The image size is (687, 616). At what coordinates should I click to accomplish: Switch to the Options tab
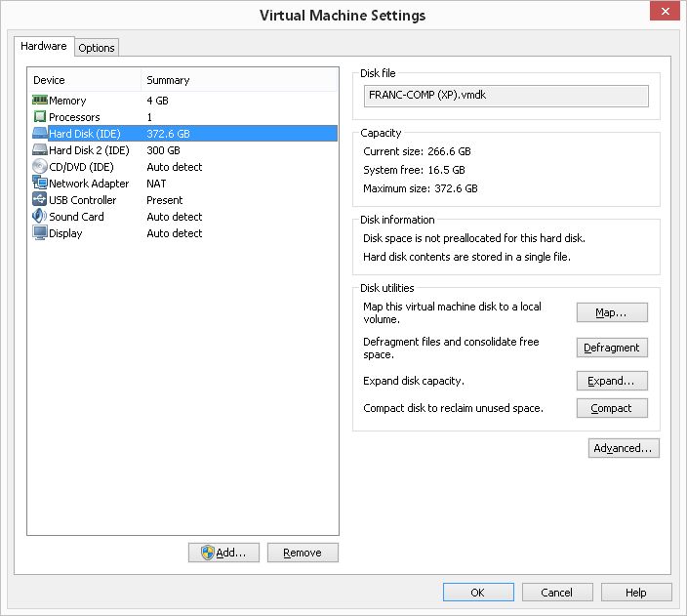(97, 48)
